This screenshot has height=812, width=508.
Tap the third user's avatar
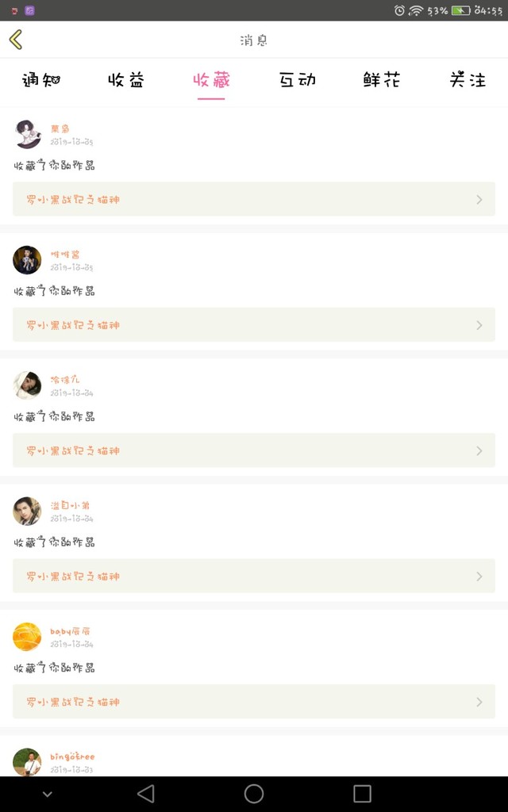[x=27, y=385]
